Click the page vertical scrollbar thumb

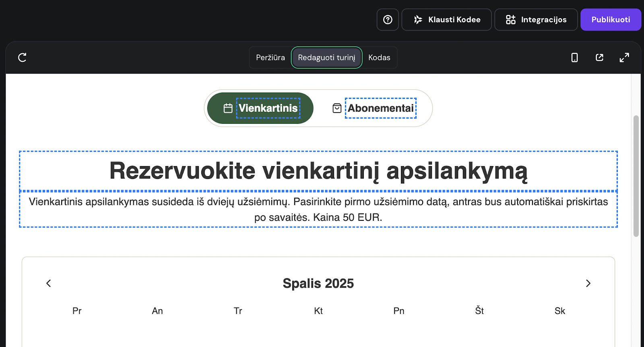point(636,176)
